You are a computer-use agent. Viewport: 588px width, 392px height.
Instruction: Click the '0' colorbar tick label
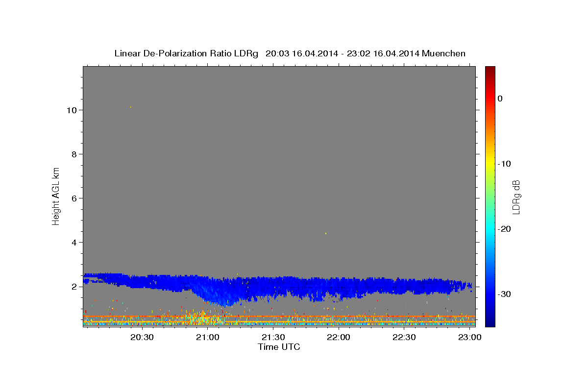(x=500, y=98)
